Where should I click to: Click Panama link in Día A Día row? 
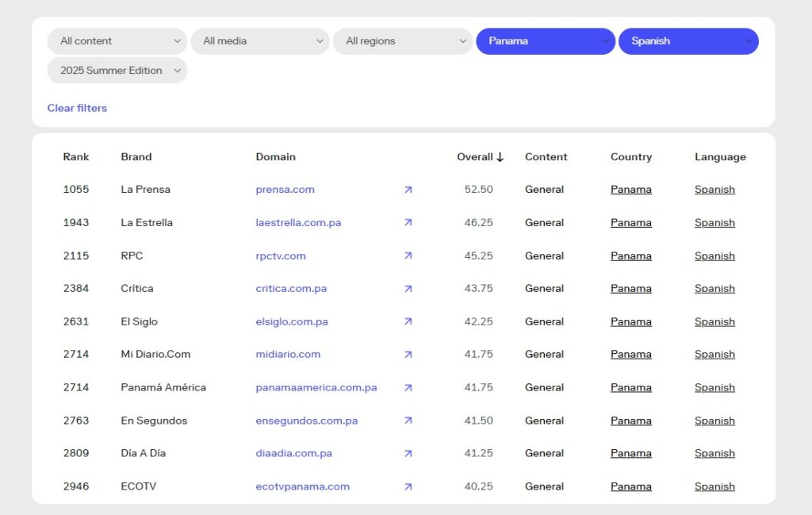[630, 453]
